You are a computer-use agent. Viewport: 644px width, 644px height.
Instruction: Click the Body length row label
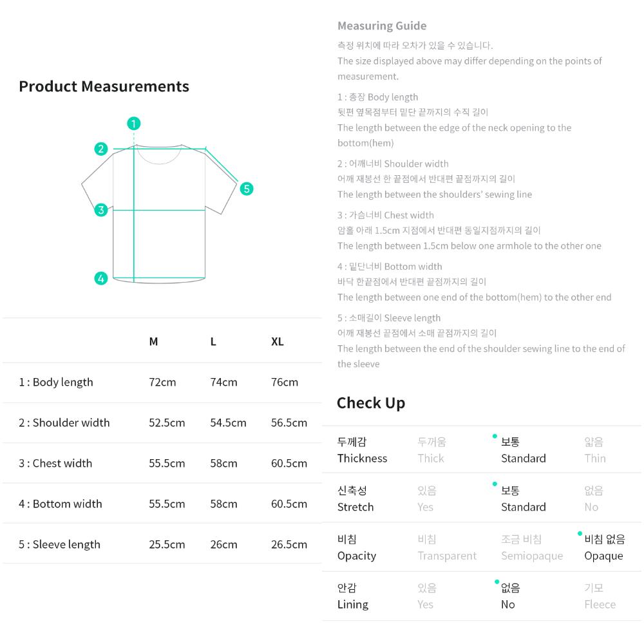point(56,383)
